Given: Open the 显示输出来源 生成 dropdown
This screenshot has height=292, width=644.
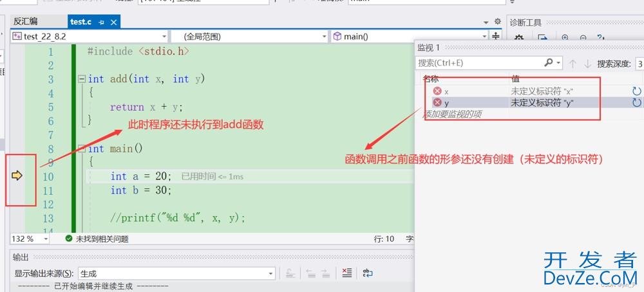Looking at the screenshot, I should click(176, 273).
